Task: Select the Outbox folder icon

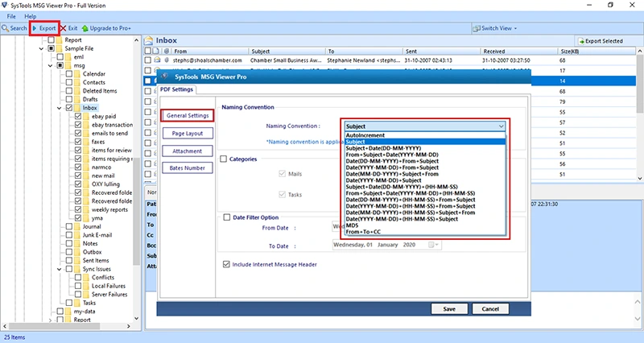Action: click(x=77, y=252)
